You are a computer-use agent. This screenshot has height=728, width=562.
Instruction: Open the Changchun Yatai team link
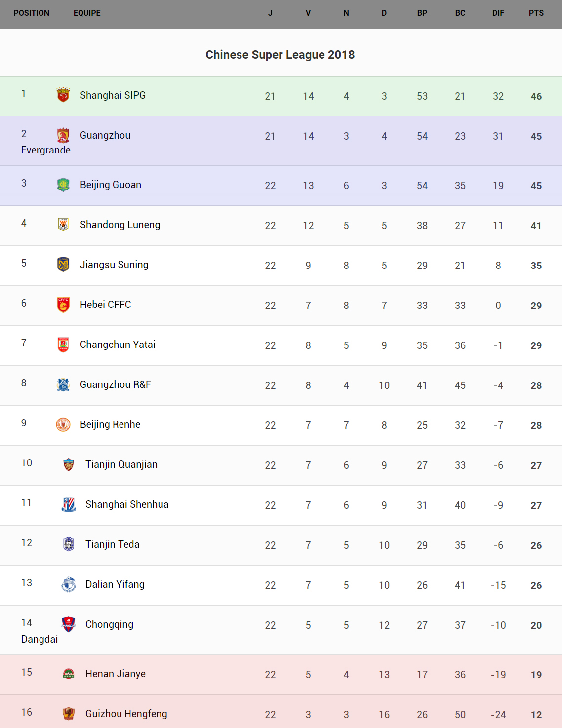tap(118, 345)
